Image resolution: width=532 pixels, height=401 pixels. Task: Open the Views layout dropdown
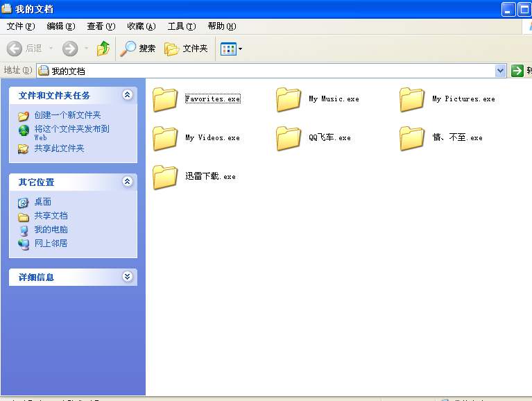pos(232,49)
